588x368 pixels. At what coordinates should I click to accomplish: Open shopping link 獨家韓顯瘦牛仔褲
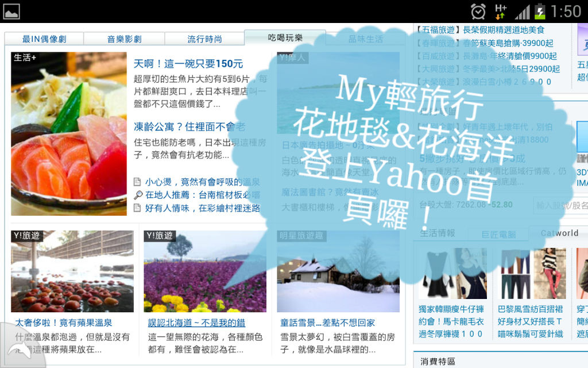pyautogui.click(x=451, y=309)
